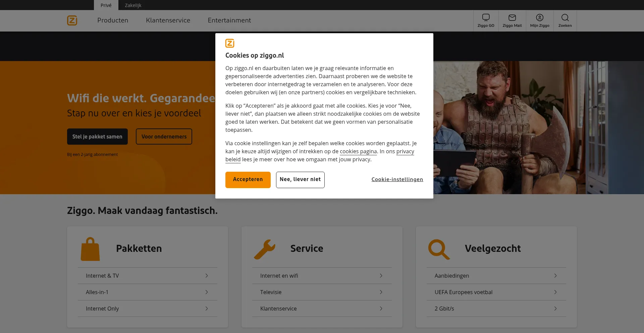Viewport: 644px width, 333px height.
Task: Decline cookies with Nee, liever niet
Action: tap(300, 180)
